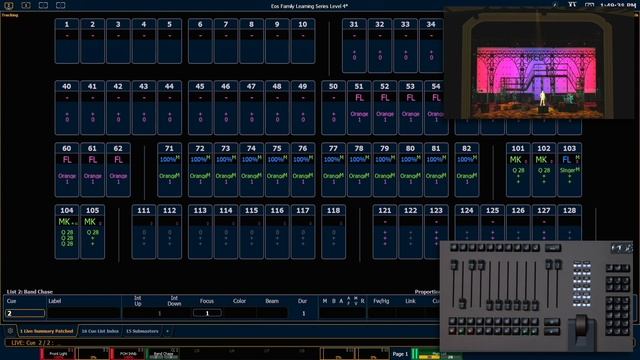
Task: Select channel 80 tile
Action: (410, 169)
